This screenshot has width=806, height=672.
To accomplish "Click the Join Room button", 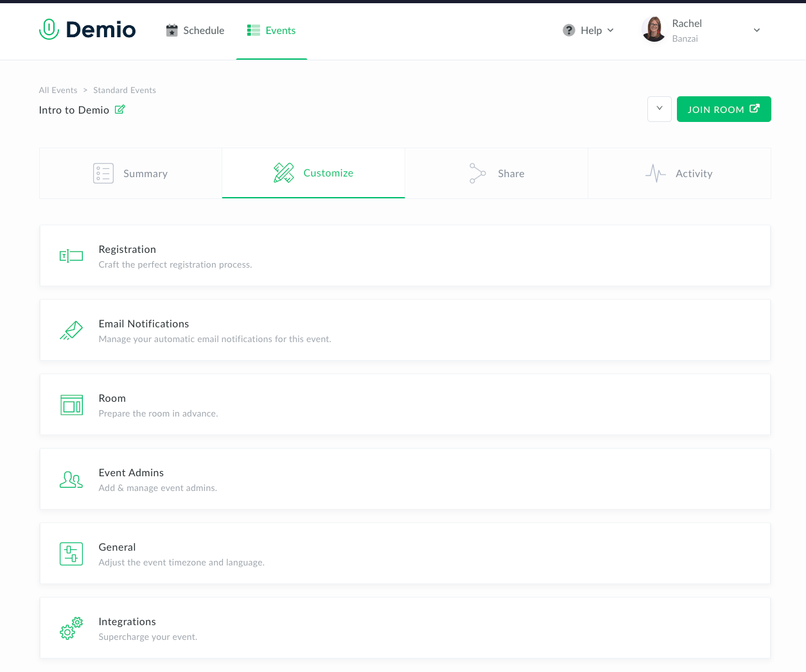I will 724,109.
